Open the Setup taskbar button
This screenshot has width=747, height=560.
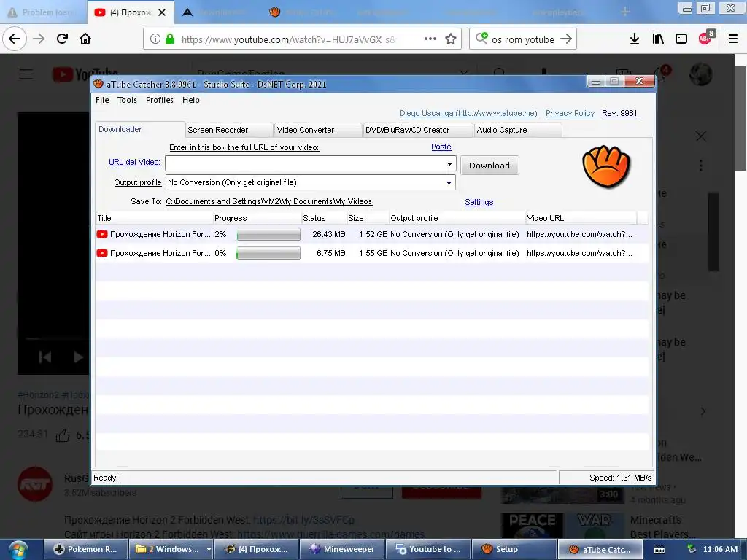click(514, 549)
